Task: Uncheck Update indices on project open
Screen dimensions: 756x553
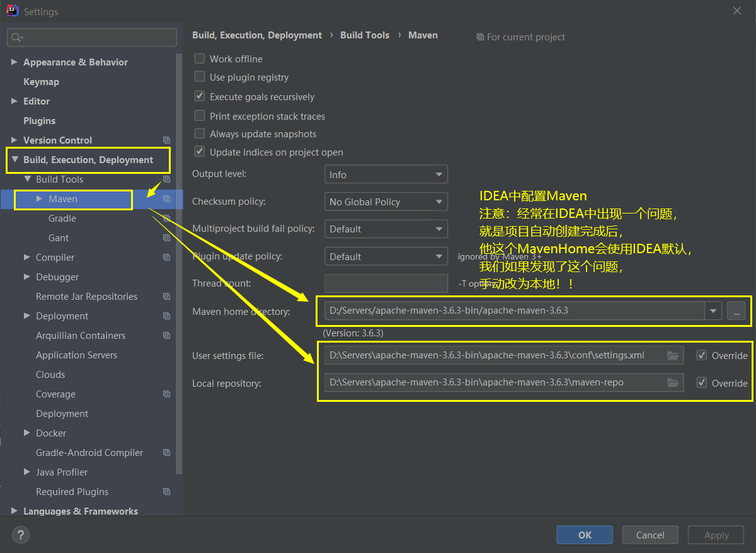Action: pos(200,152)
